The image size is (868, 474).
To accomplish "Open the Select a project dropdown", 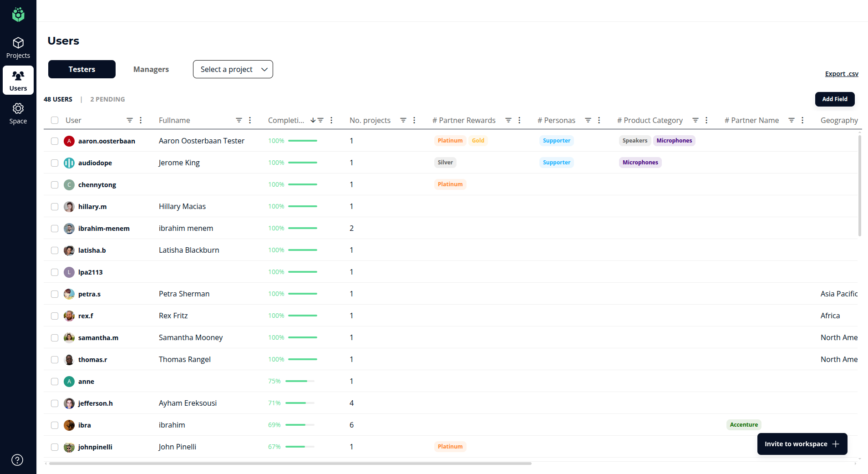I will coord(233,69).
